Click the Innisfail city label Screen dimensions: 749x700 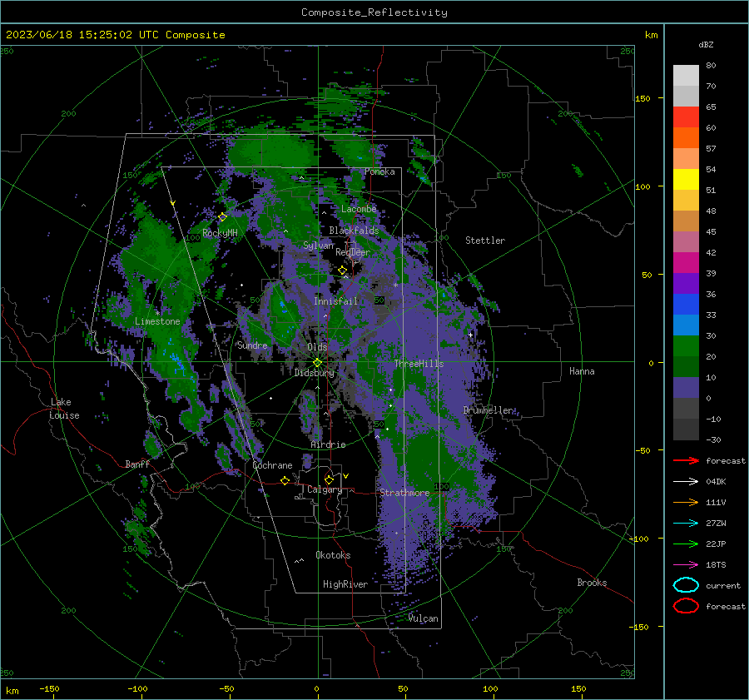[335, 301]
